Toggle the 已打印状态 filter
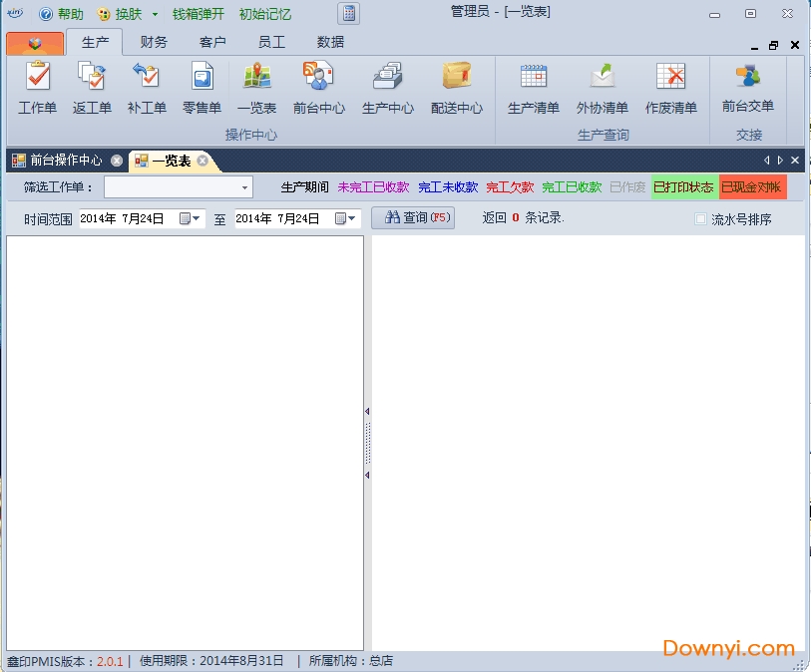This screenshot has width=811, height=672. click(x=684, y=185)
